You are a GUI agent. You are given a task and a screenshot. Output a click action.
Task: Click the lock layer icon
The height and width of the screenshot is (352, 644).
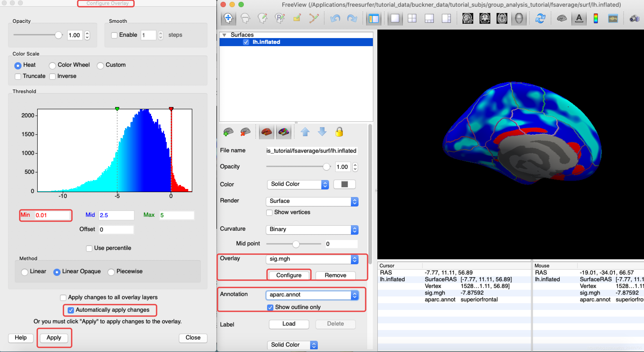coord(339,132)
